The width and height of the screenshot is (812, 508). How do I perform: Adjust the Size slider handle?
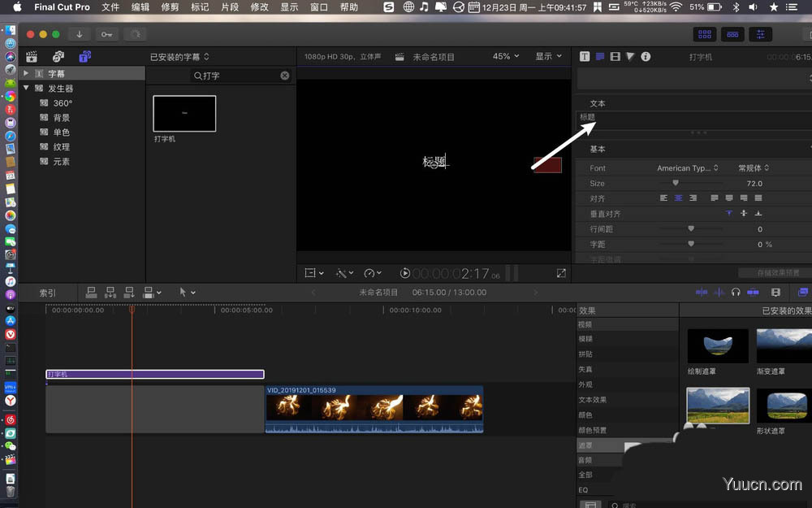(x=676, y=183)
